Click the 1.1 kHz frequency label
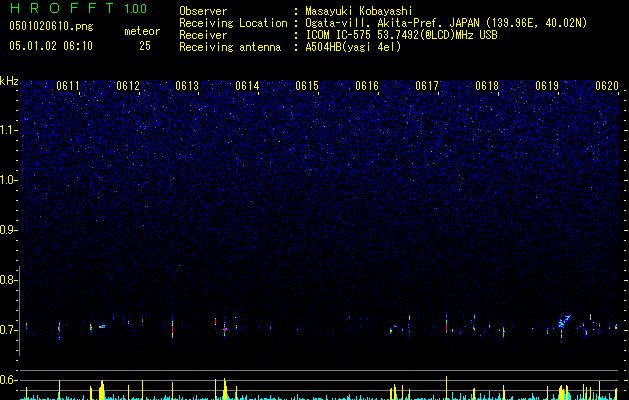Image resolution: width=629 pixels, height=400 pixels. tap(8, 130)
